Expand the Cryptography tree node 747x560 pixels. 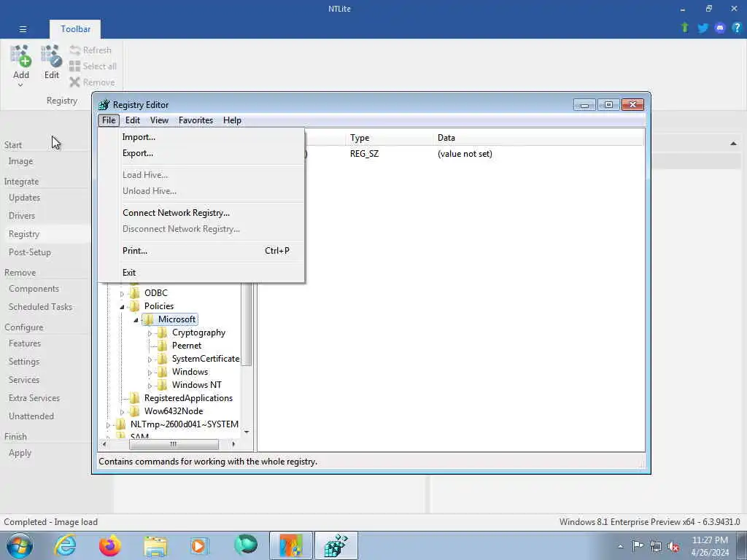point(150,333)
